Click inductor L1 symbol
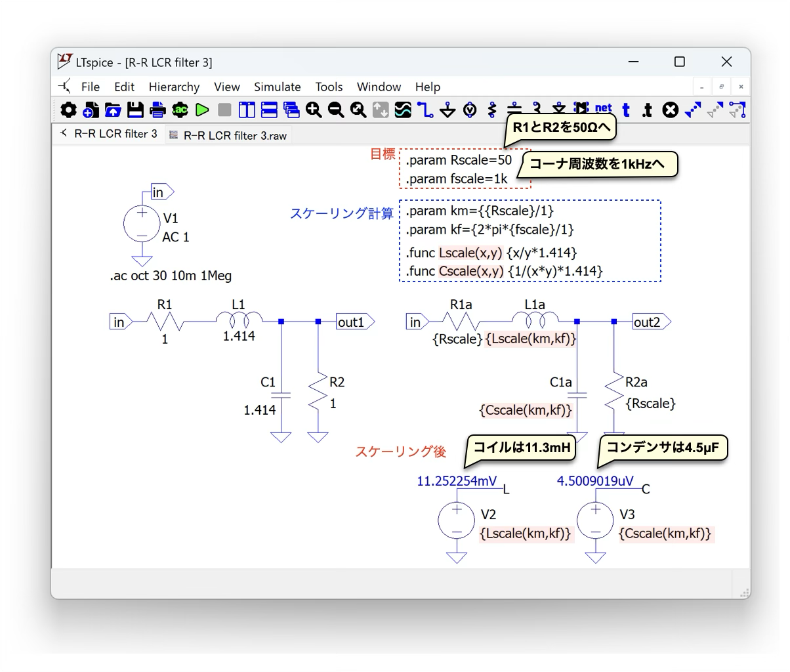 click(x=239, y=320)
